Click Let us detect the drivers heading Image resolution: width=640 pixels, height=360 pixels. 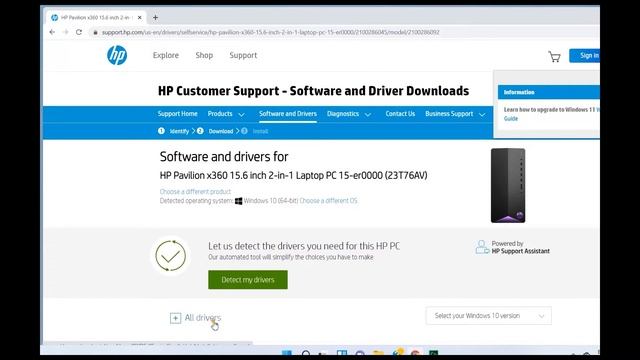coord(304,246)
